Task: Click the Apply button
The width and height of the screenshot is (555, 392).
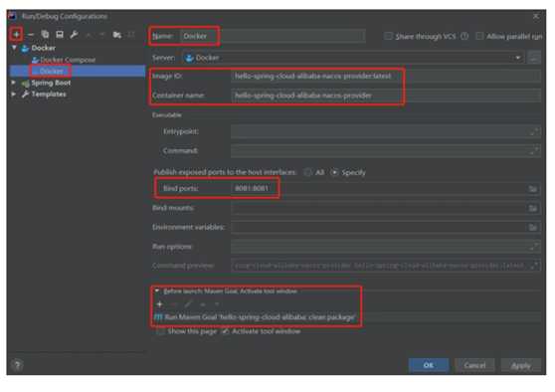Action: tap(521, 365)
